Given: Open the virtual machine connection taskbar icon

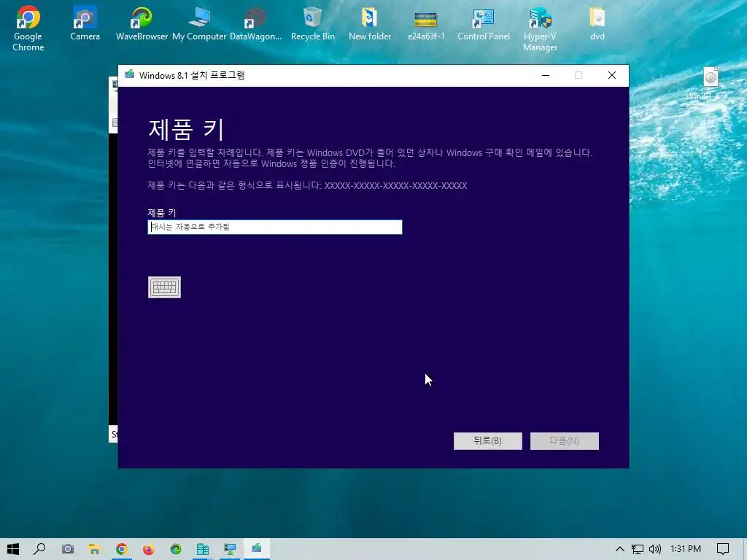Looking at the screenshot, I should pyautogui.click(x=230, y=549).
